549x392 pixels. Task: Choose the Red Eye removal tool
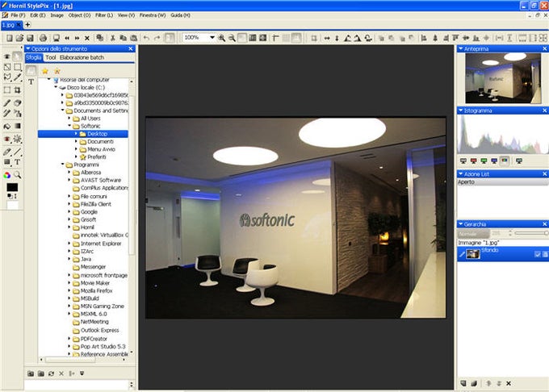[7, 139]
